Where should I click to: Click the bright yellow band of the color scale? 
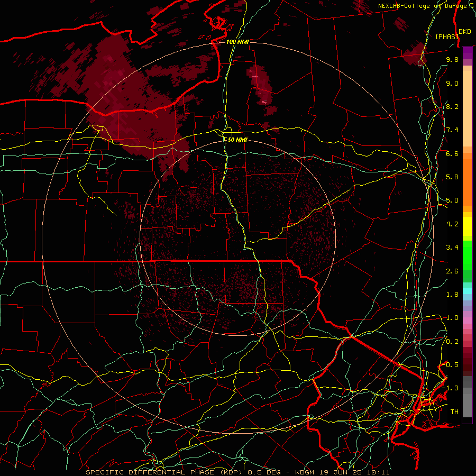467,226
